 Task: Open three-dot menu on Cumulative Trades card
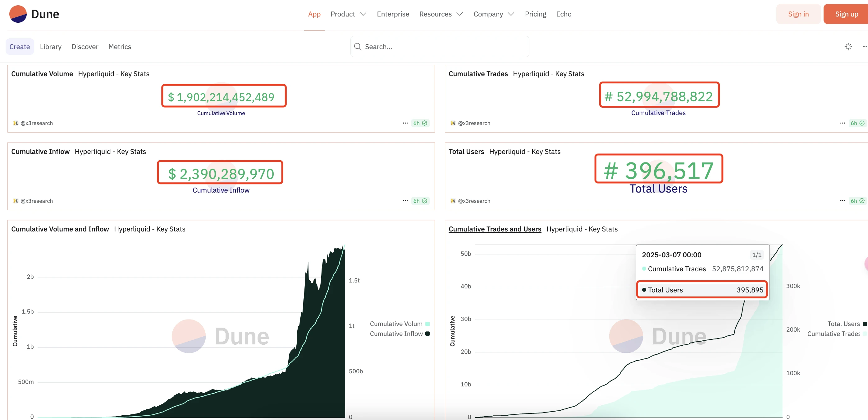coord(843,123)
